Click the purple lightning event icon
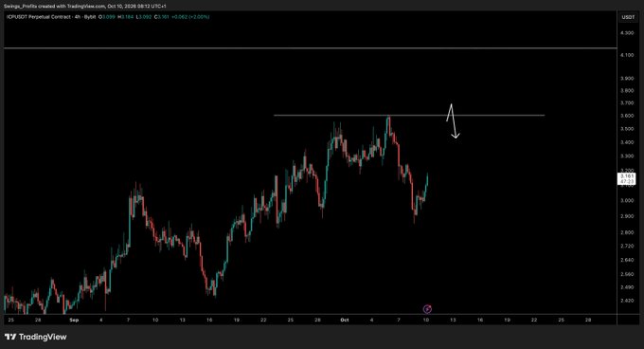The image size is (644, 349). click(427, 309)
